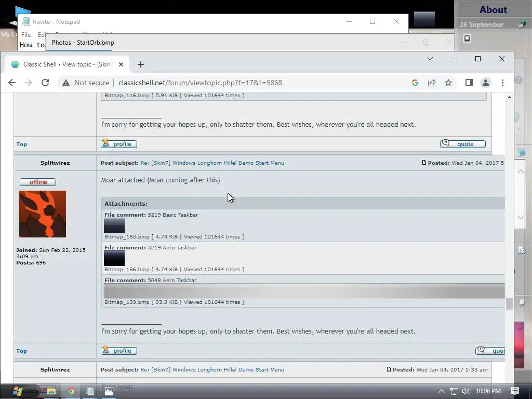532x399 pixels.
Task: Click Chrome icon on taskbar
Action: [71, 391]
